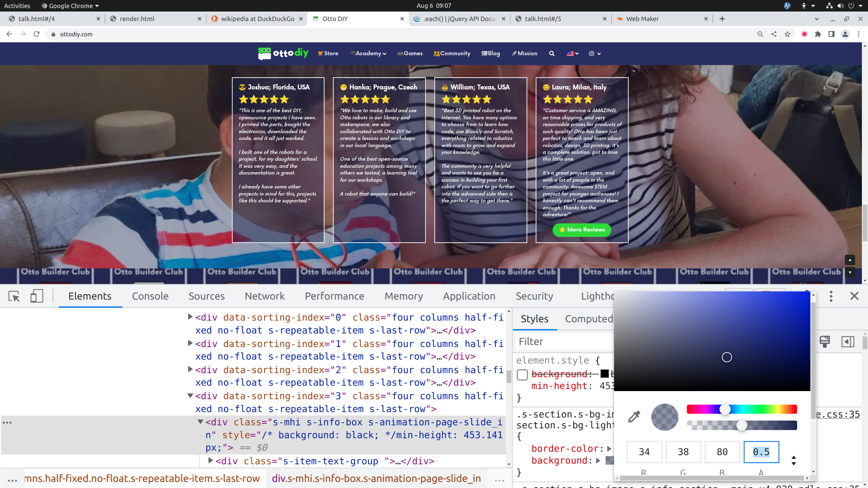Image resolution: width=868 pixels, height=488 pixels.
Task: Click the DevTools three-dot menu icon
Action: pos(831,296)
